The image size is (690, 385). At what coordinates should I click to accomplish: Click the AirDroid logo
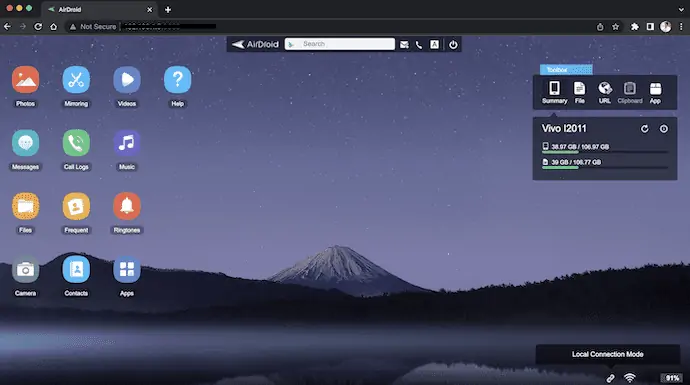(255, 44)
